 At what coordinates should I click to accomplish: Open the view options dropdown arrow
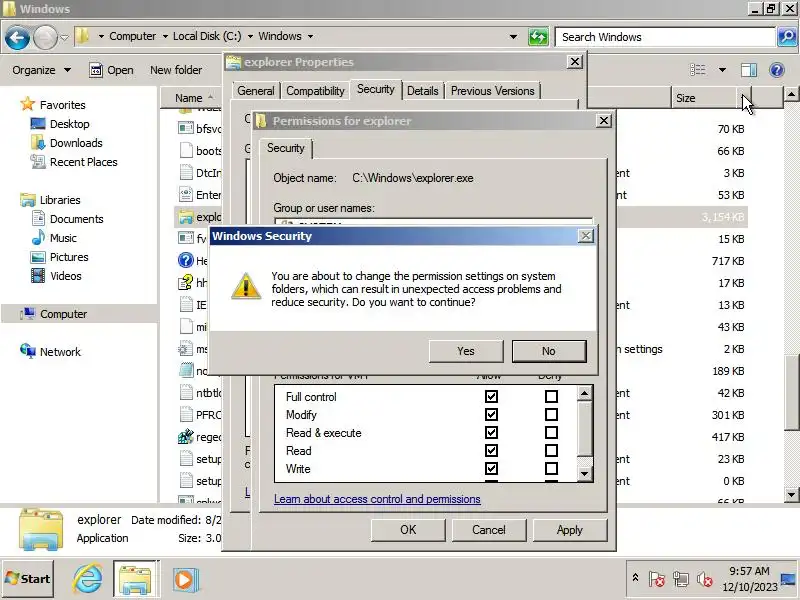click(722, 70)
